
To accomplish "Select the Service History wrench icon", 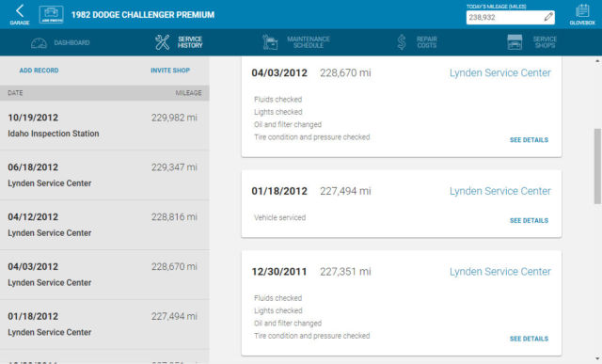I will coord(162,42).
